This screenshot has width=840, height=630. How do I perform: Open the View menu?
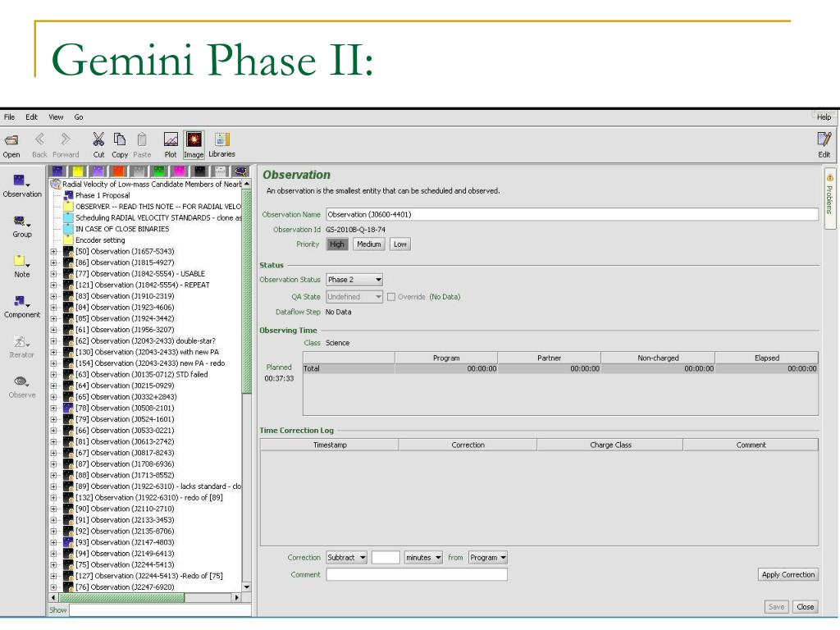point(56,116)
